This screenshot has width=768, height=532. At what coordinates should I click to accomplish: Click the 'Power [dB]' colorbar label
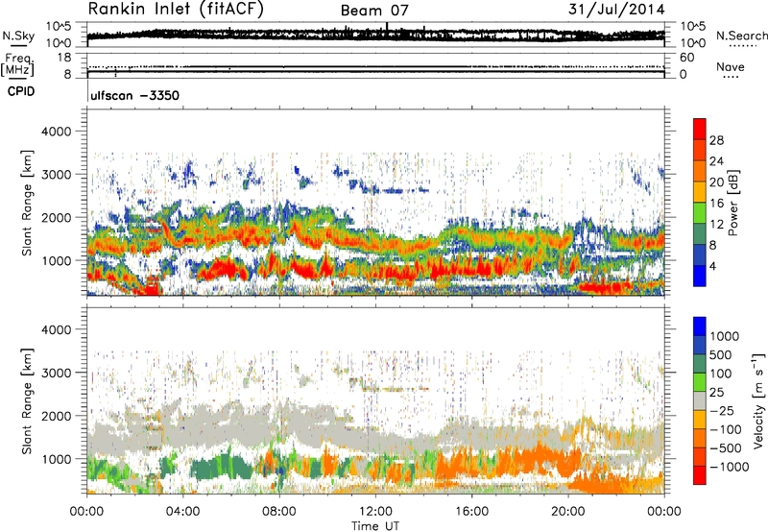pyautogui.click(x=733, y=203)
